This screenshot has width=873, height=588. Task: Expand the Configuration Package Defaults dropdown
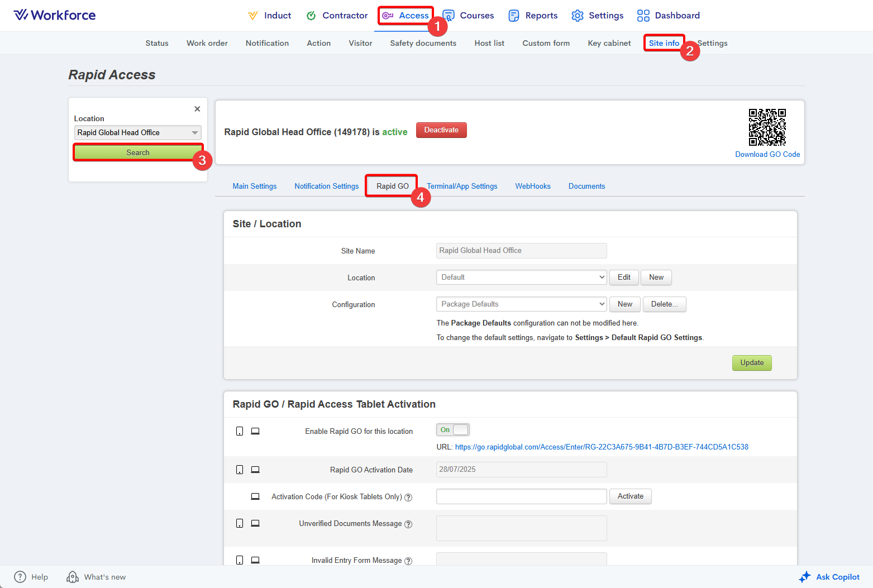tap(521, 304)
